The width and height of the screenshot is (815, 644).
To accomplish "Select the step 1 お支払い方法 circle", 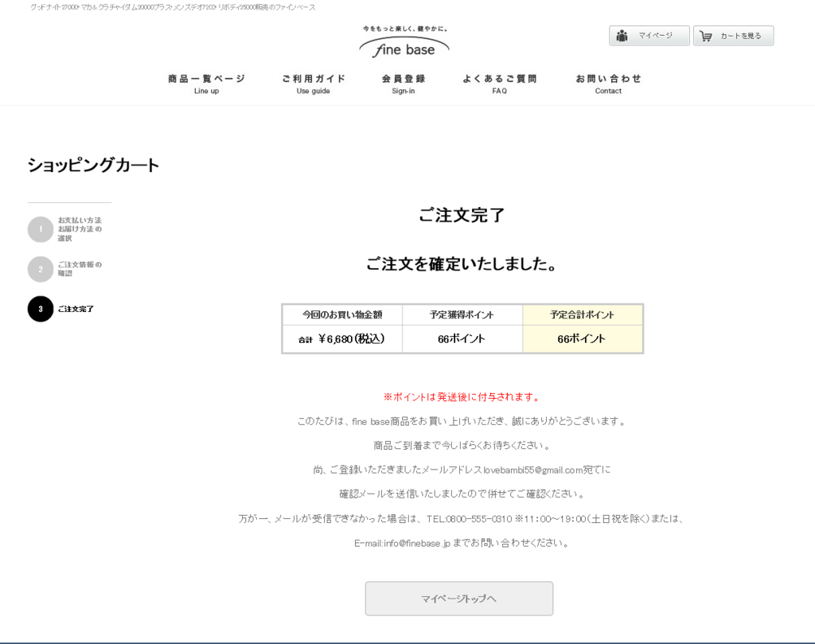I will pyautogui.click(x=40, y=228).
